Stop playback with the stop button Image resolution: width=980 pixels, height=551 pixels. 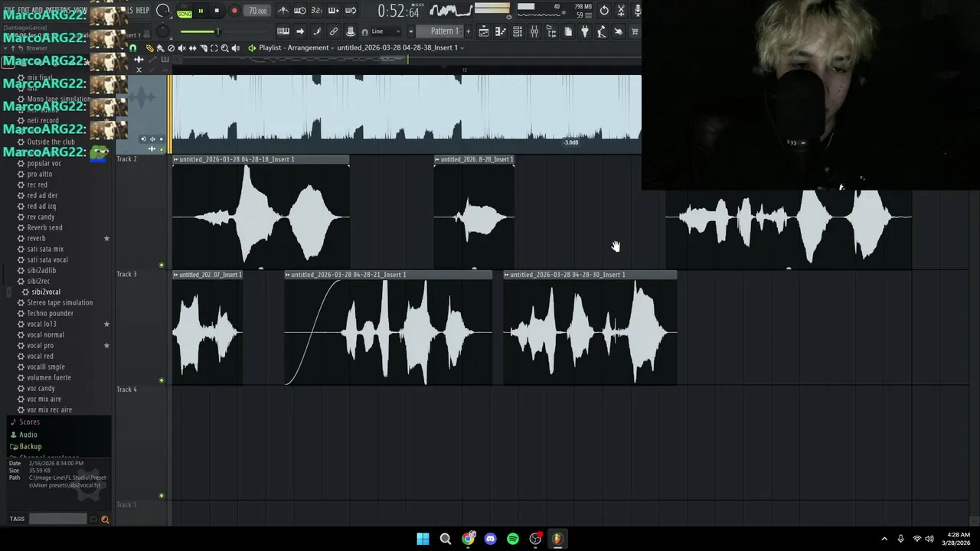pos(217,11)
